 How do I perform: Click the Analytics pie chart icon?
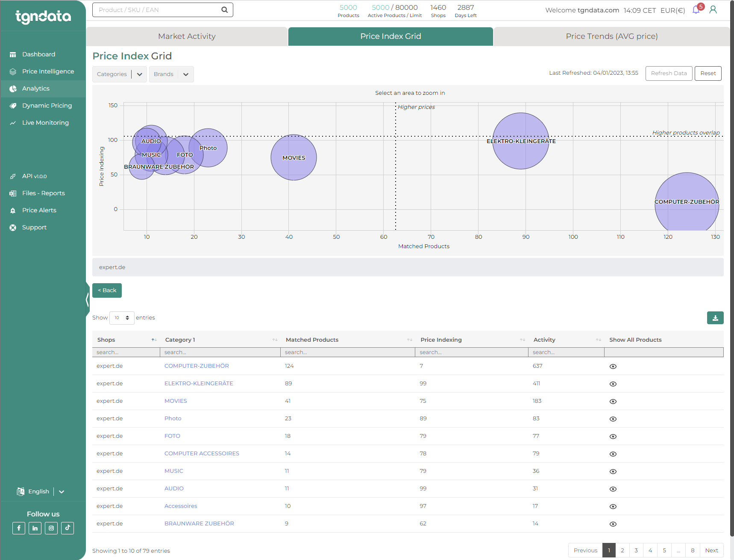point(13,89)
